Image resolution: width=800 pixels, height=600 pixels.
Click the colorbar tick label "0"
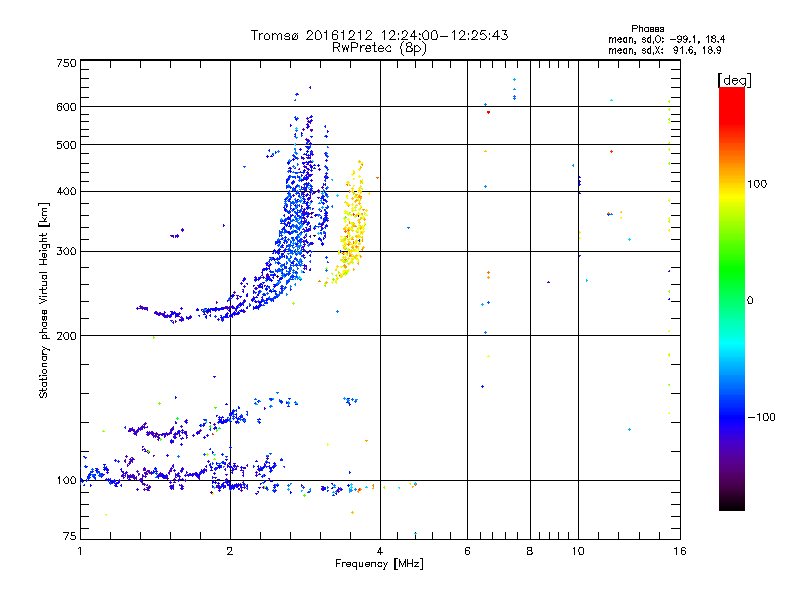coord(750,300)
